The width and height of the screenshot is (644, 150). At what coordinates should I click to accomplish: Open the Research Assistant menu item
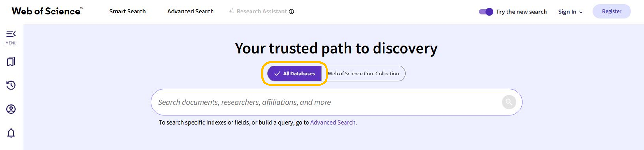[261, 12]
